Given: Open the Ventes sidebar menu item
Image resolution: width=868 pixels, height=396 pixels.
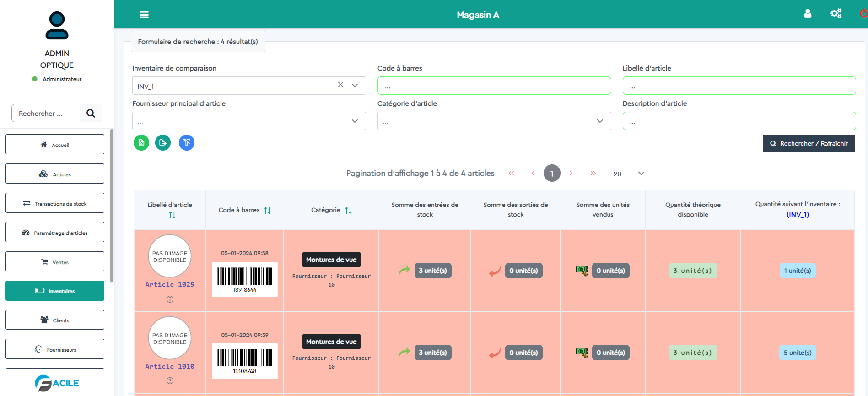Looking at the screenshot, I should [55, 262].
